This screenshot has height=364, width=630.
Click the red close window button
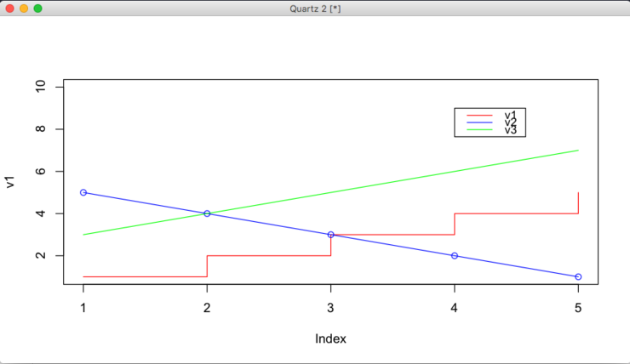click(9, 8)
